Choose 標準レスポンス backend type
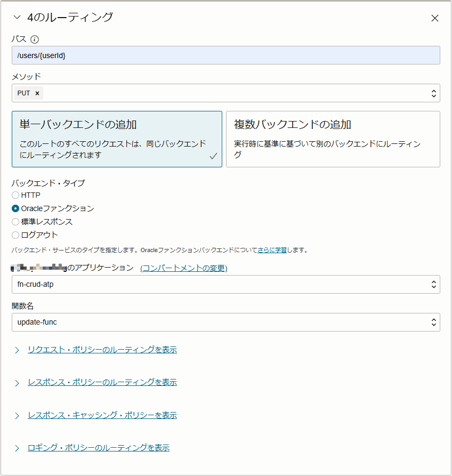 click(15, 222)
